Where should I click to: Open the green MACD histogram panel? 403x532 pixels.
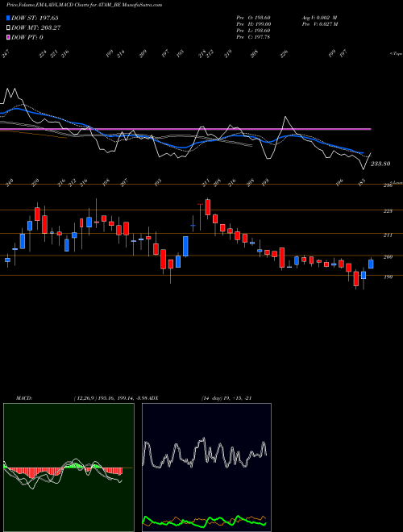tap(69, 468)
